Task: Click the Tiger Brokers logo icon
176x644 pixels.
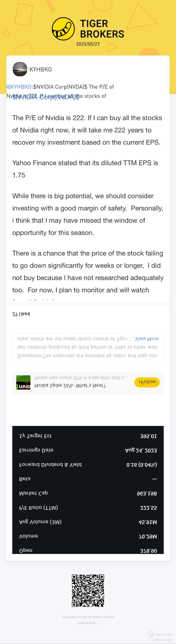Action: tap(63, 29)
